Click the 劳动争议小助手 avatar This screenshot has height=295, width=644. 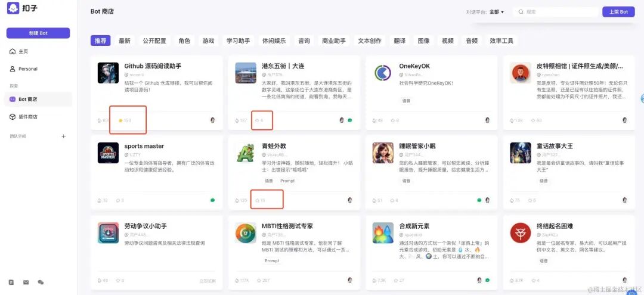pos(108,233)
